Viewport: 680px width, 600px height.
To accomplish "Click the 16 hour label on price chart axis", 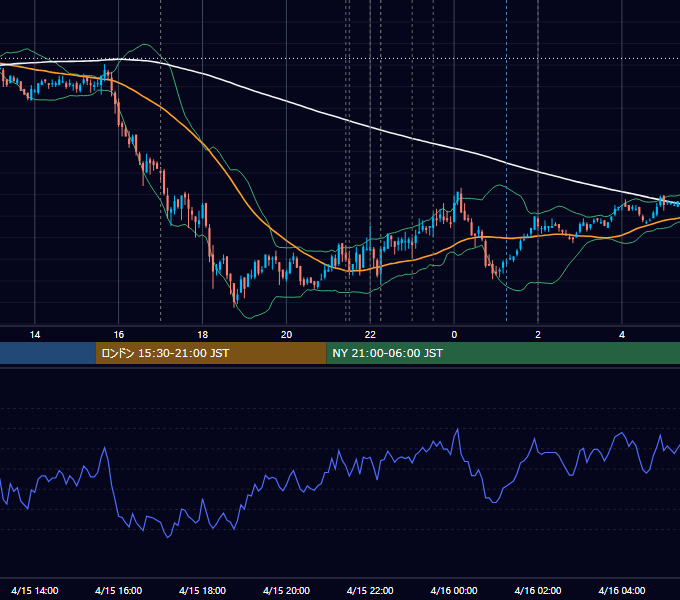I will [x=118, y=335].
